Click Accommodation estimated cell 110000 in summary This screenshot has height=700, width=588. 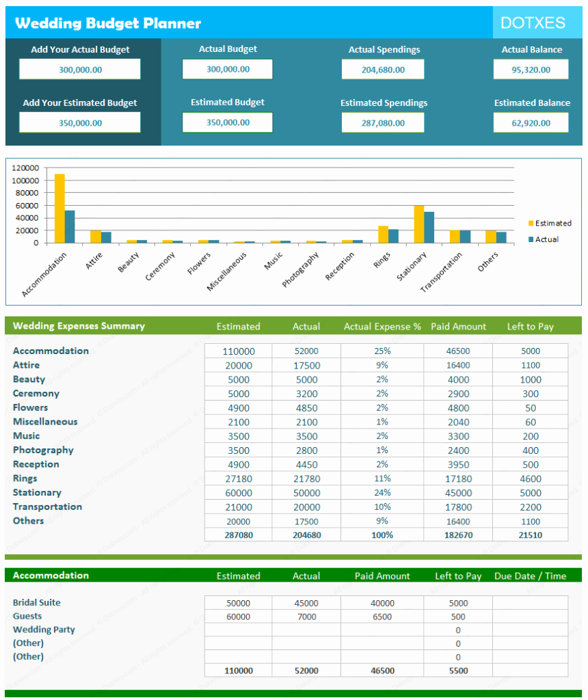[x=239, y=351]
